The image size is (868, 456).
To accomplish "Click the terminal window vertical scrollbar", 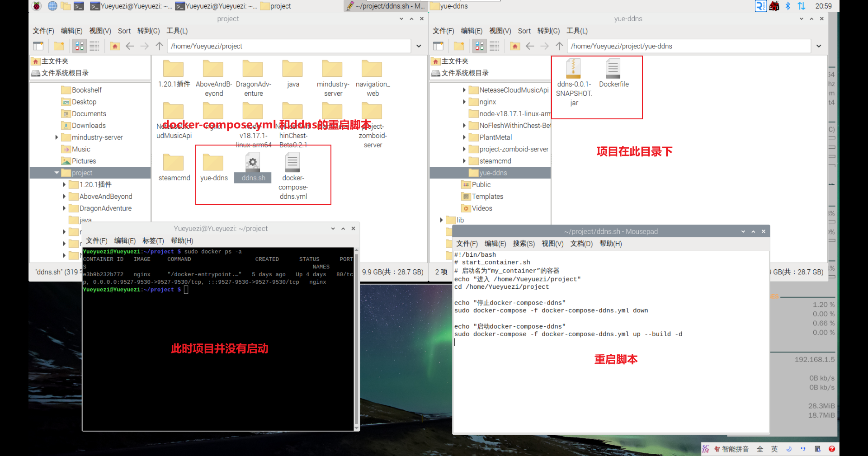I will click(x=357, y=339).
